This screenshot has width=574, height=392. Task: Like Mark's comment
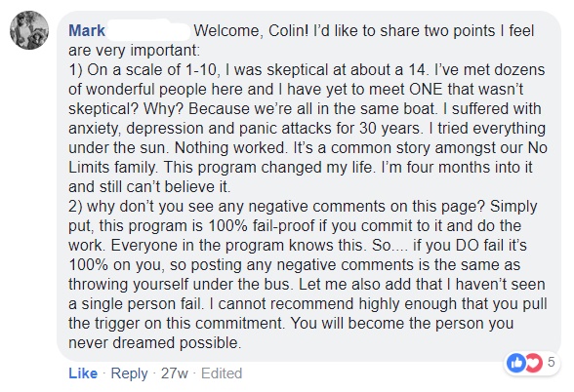tap(83, 373)
